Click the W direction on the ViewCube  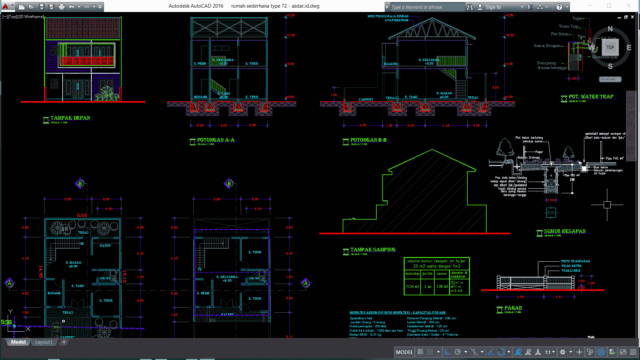591,48
